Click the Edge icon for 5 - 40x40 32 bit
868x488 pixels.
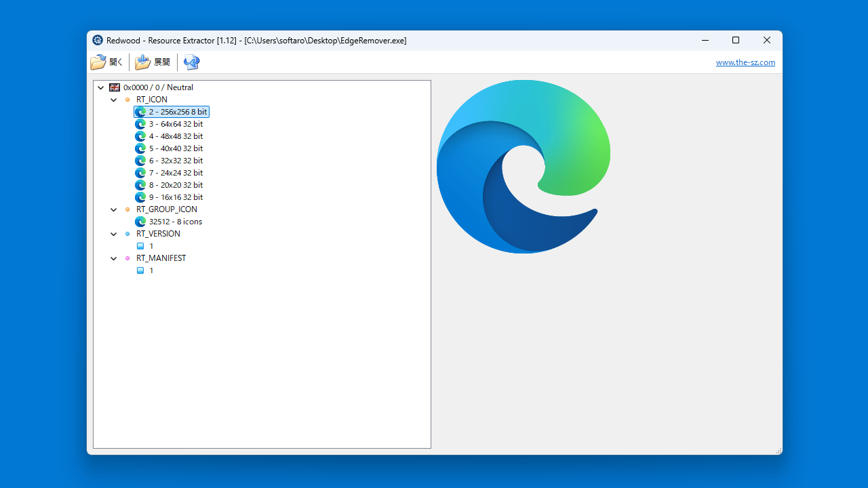pos(140,148)
